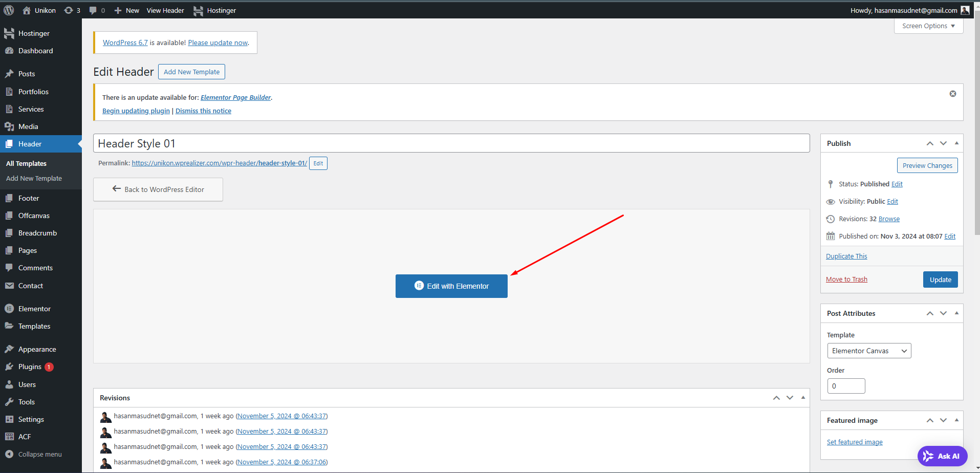Open the updates icon in admin bar
The width and height of the screenshot is (980, 473).
(x=69, y=10)
